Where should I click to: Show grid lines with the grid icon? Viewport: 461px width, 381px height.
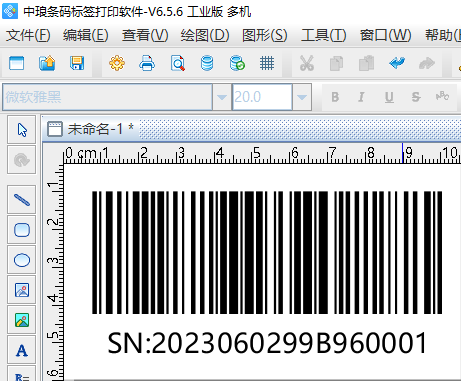(267, 63)
